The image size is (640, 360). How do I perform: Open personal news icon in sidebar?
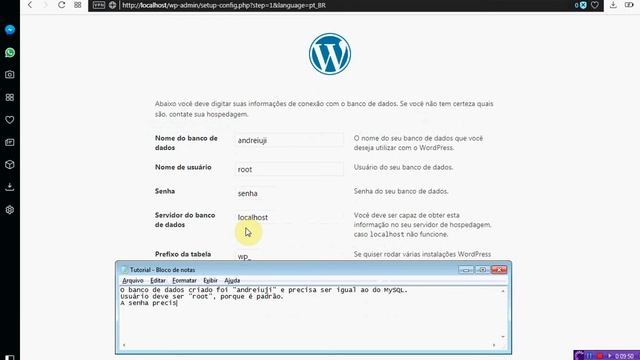tap(10, 142)
